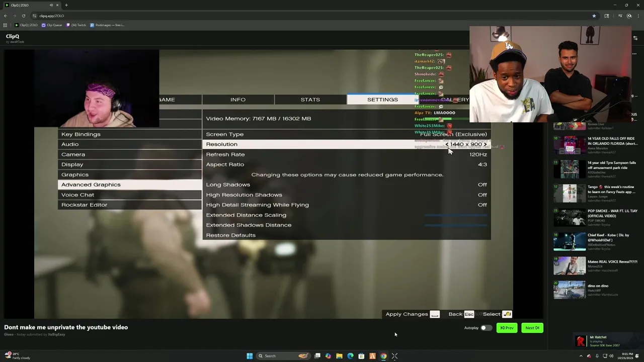Open Tango this week's routine clip
This screenshot has height=362, width=644.
596,194
